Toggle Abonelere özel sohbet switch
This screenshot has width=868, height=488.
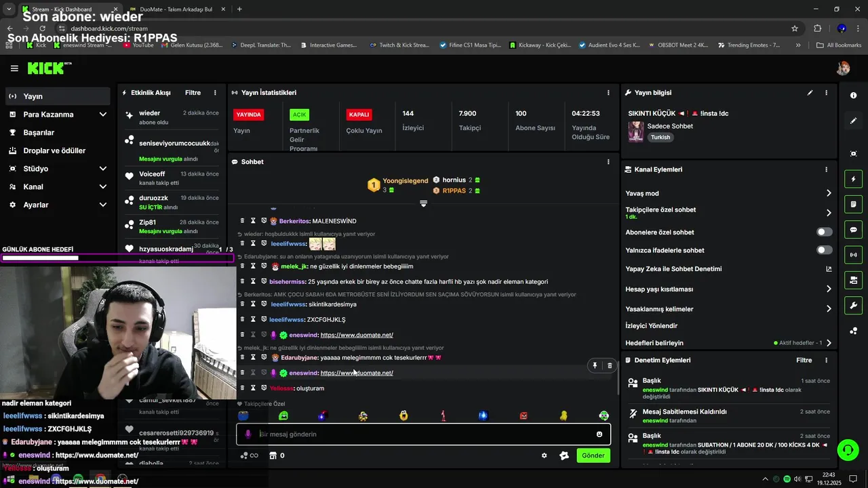824,232
